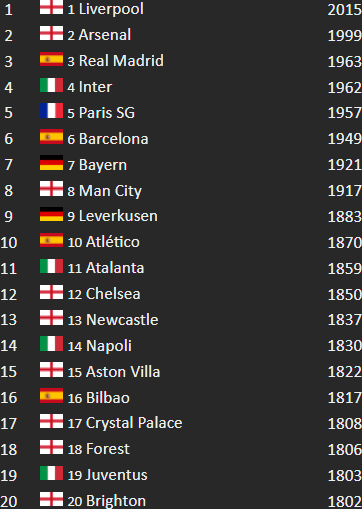Click Liverpool's rating value 2015

click(x=345, y=9)
